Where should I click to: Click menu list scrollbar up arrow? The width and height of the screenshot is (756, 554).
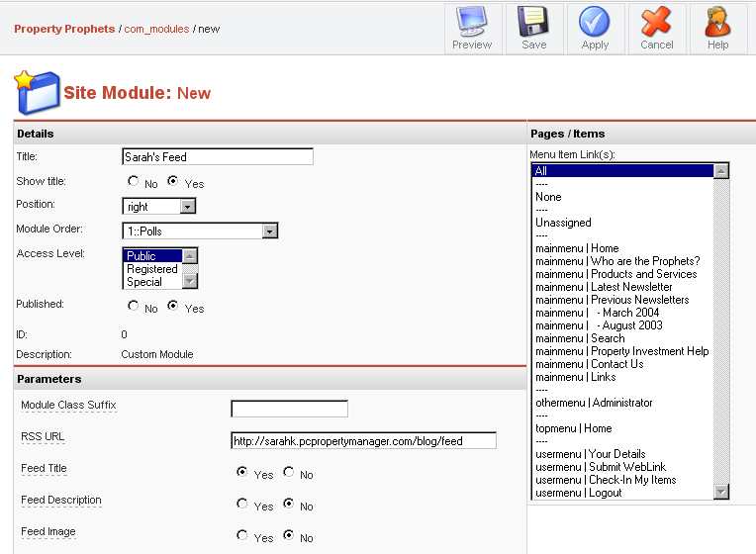721,171
